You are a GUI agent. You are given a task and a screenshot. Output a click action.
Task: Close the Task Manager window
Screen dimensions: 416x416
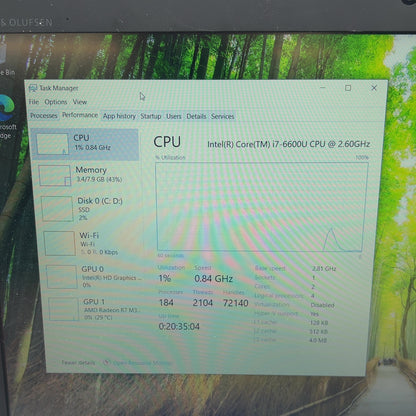pos(374,88)
